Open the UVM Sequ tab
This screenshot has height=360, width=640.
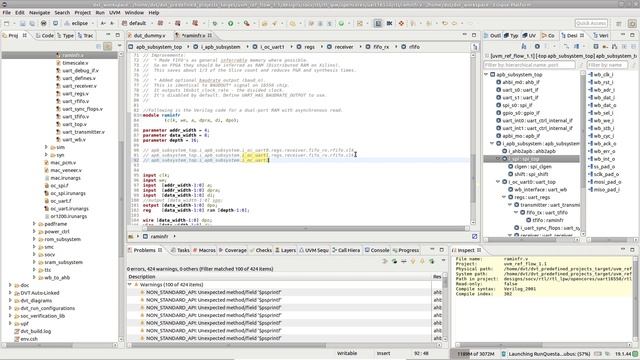[x=314, y=250]
